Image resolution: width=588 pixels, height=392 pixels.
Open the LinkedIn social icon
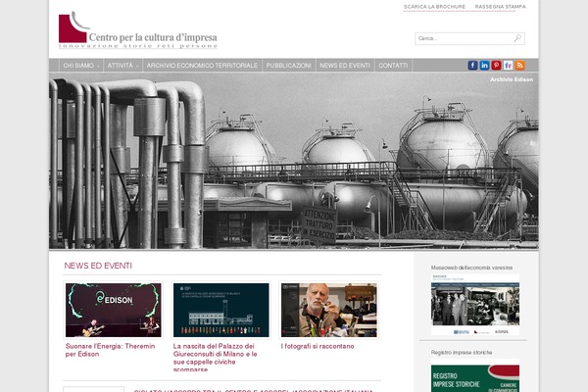pyautogui.click(x=484, y=66)
